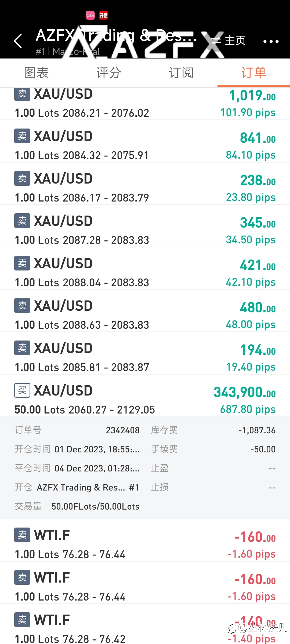Open the AZFX Trading & Res... #1 link
The width and height of the screenshot is (290, 644).
(88, 487)
